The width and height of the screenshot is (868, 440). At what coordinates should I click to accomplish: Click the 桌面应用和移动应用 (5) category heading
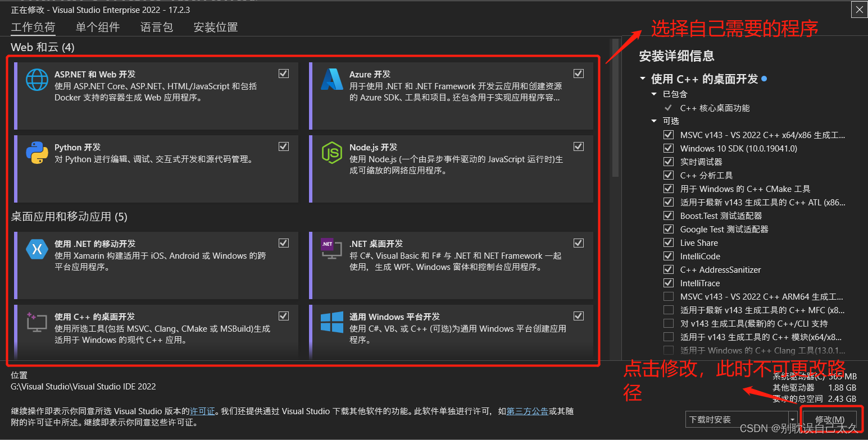click(x=69, y=217)
